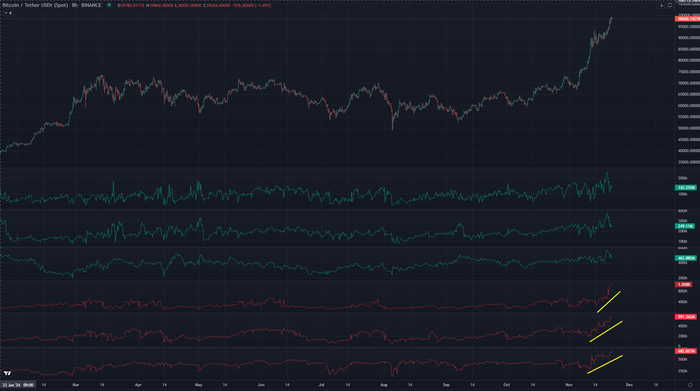Click the Oct label on time axis
The height and width of the screenshot is (391, 700).
pyautogui.click(x=506, y=385)
